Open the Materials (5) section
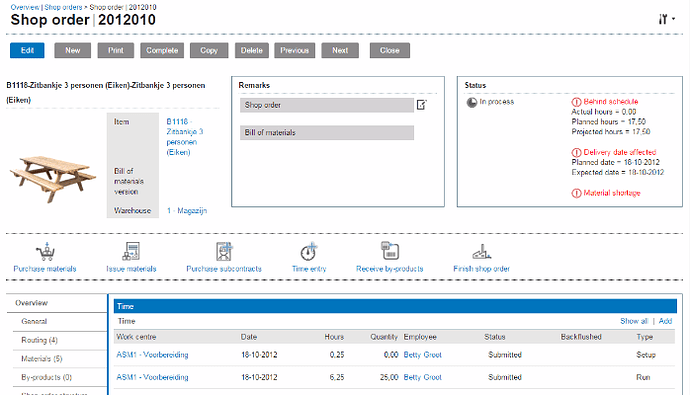Image resolution: width=690 pixels, height=395 pixels. [x=42, y=358]
